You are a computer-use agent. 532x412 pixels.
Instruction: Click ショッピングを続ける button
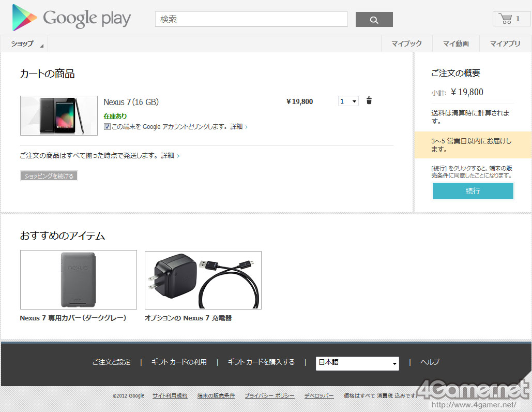49,175
